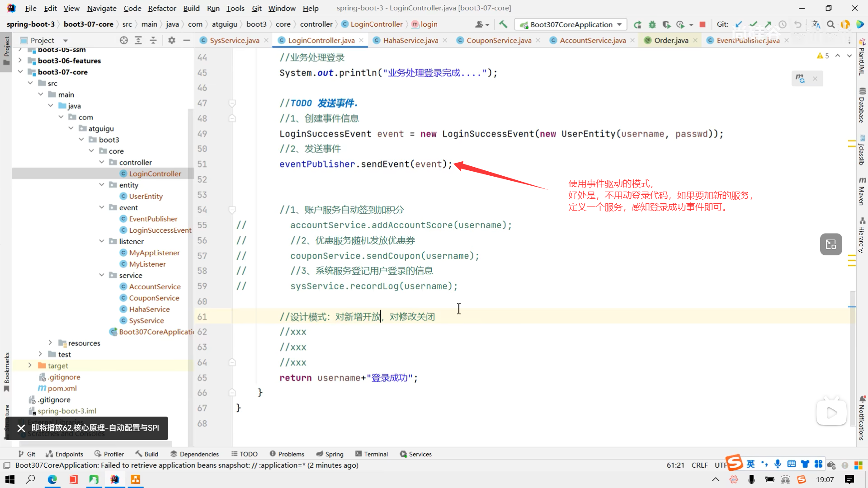Viewport: 868px width, 488px height.
Task: Click the Build project hammer icon
Action: (503, 24)
